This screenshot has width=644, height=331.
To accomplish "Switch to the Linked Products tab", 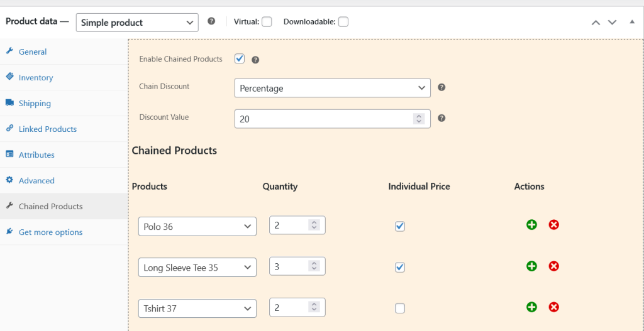I will point(47,129).
